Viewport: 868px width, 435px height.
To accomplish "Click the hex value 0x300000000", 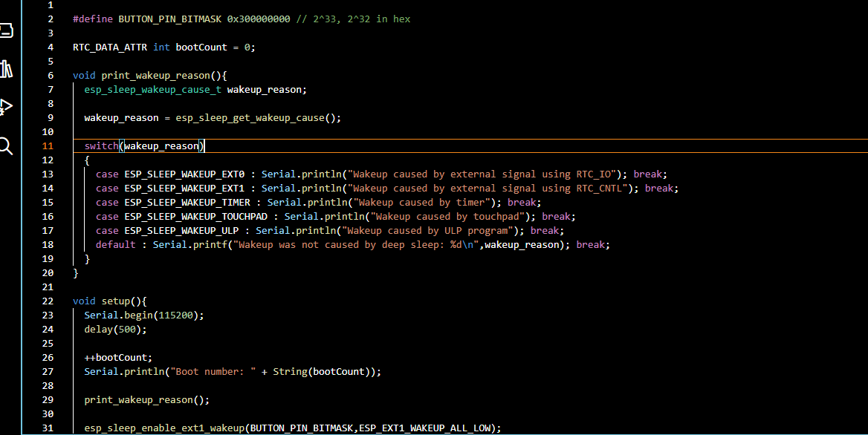I will click(259, 19).
